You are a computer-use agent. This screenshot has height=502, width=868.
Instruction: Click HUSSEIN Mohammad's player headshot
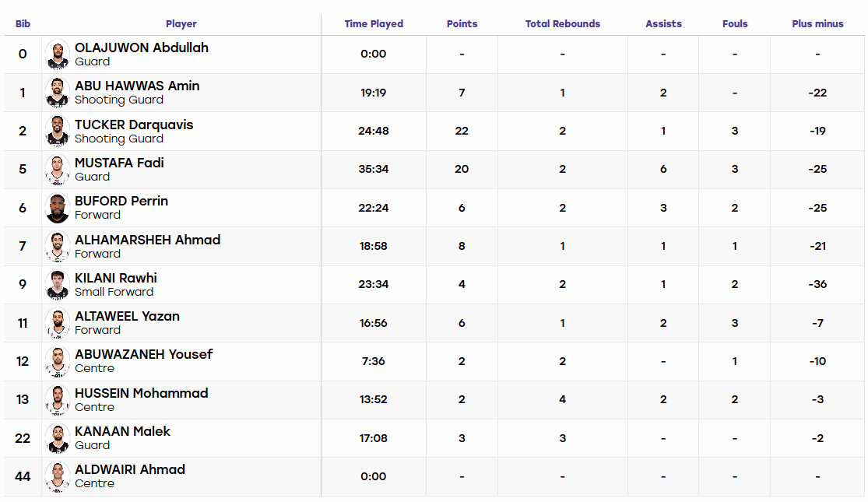(58, 399)
